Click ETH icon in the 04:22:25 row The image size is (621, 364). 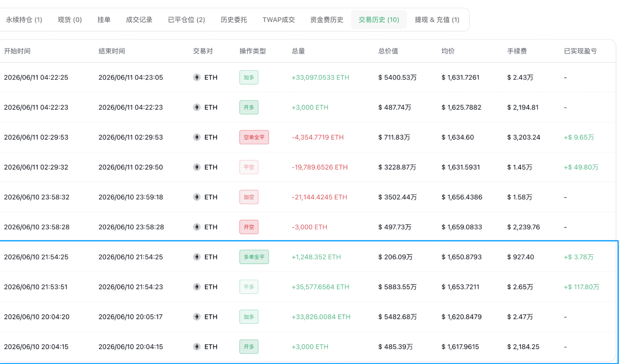click(197, 77)
